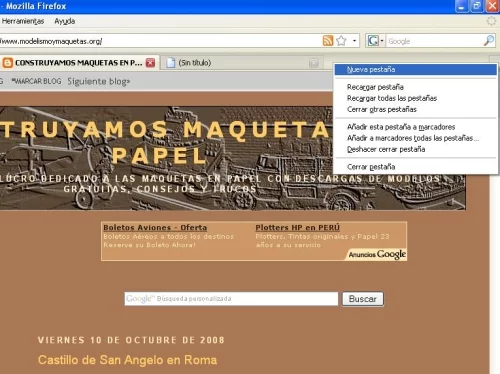Image resolution: width=500 pixels, height=374 pixels.
Task: Open the Google search engine selector
Action: coord(375,41)
